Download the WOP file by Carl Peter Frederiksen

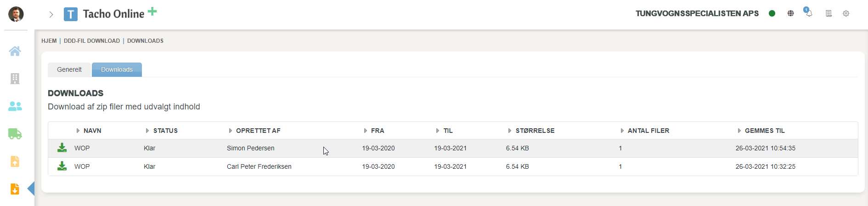[62, 166]
